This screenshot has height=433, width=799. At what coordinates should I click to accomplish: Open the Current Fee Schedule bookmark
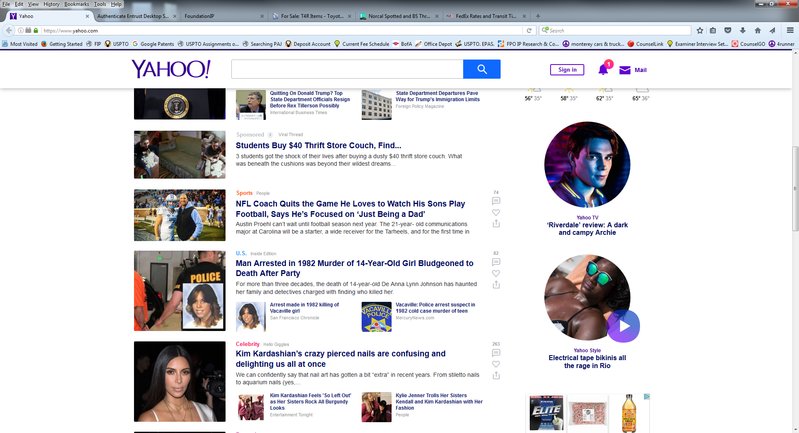(361, 44)
